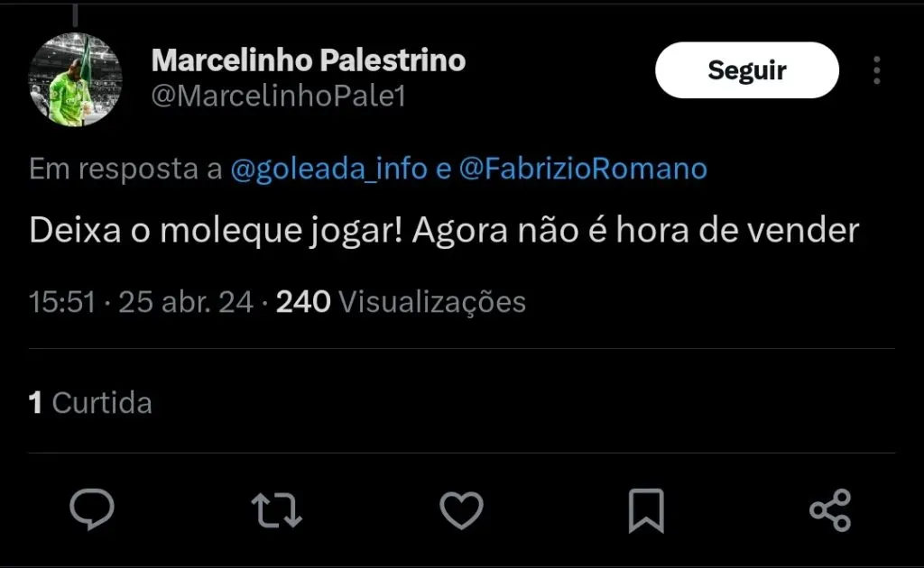Show who liked via 1 Curtida
The image size is (924, 568).
click(x=90, y=402)
